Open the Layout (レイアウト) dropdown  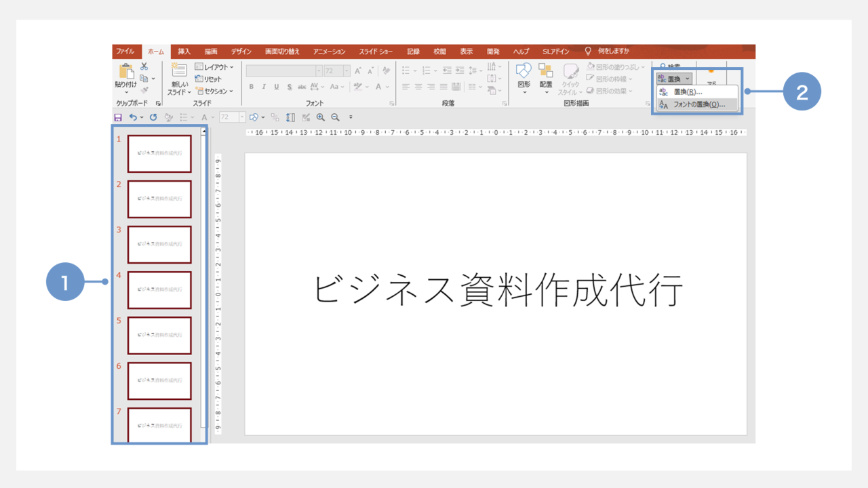(214, 67)
